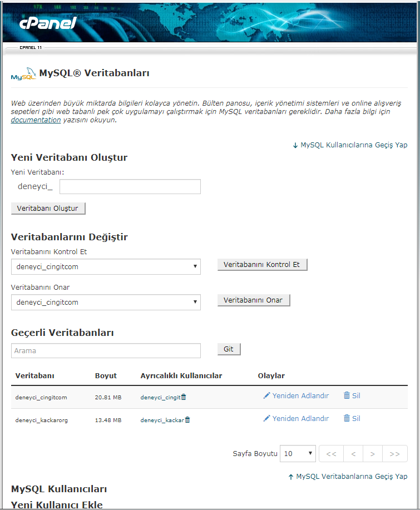Click trash icon next to deneyci_cingit user
This screenshot has width=420, height=510.
[184, 397]
